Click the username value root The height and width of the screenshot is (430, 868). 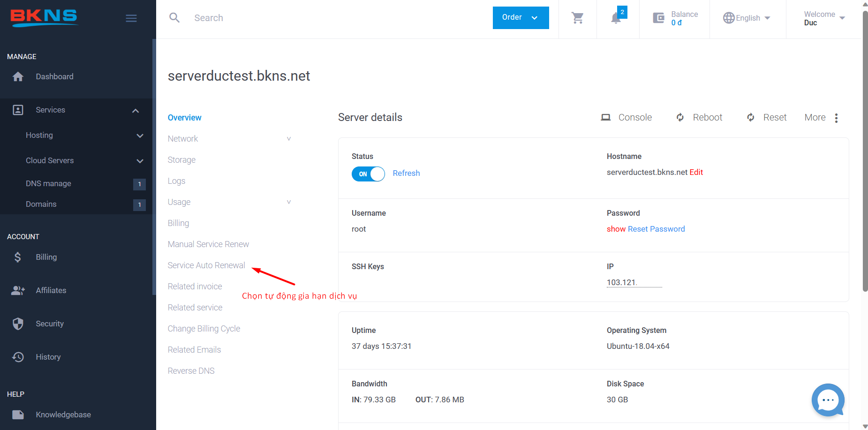pyautogui.click(x=359, y=229)
